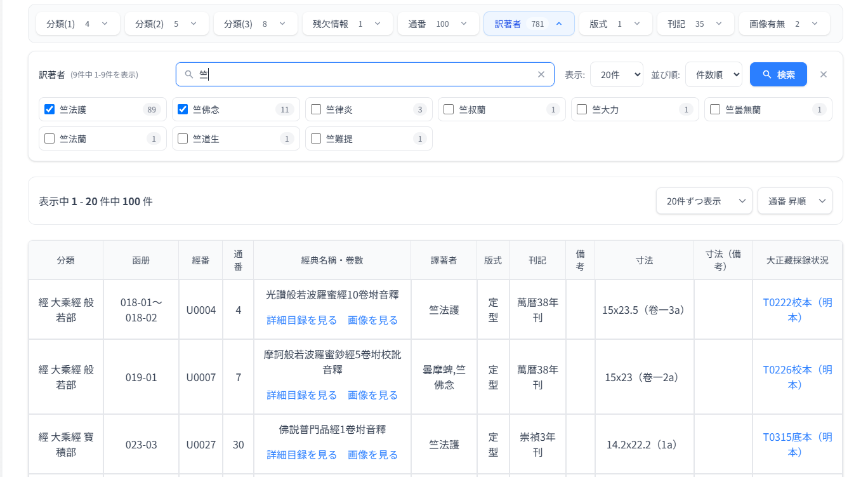Select the 14.2x22.2（1a） 寸法 cell

point(645,445)
